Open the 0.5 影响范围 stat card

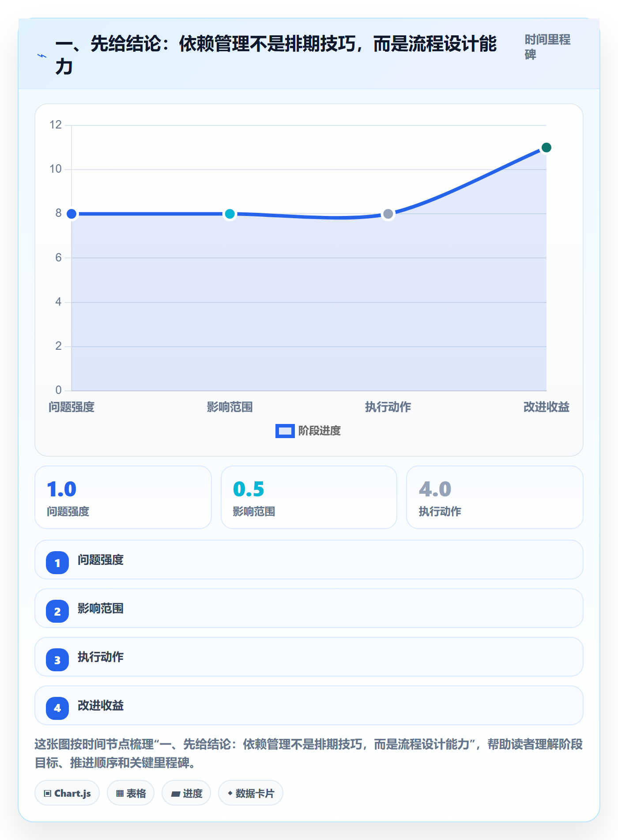pyautogui.click(x=309, y=497)
